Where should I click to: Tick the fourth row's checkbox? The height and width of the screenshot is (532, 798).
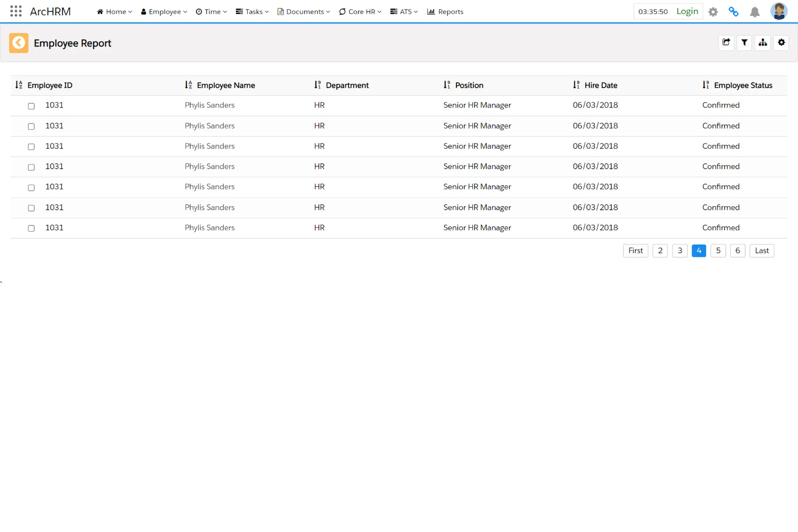(x=31, y=167)
